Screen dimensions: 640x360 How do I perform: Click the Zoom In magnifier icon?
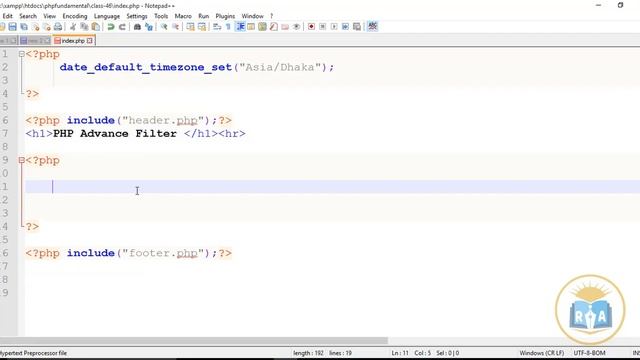[x=164, y=27]
